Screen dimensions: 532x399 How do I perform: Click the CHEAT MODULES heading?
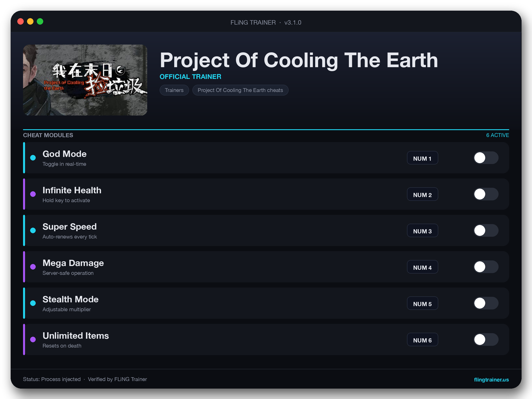(x=48, y=135)
